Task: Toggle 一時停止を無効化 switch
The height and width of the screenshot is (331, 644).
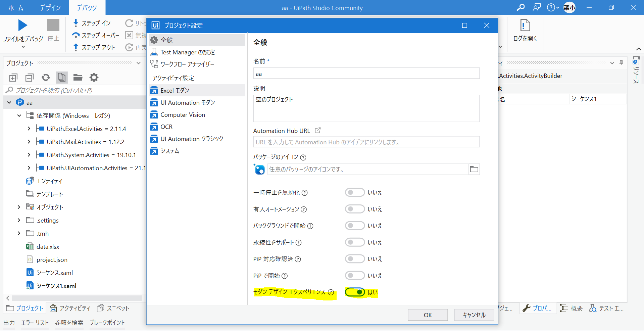Action: [x=355, y=192]
